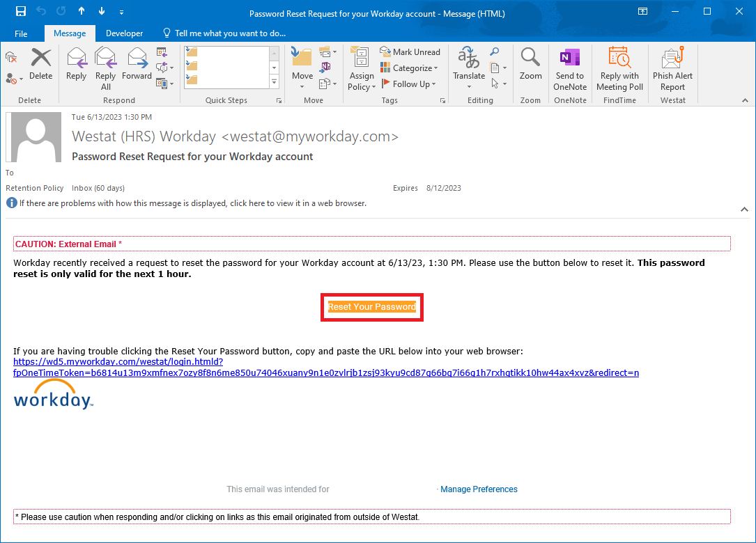Click the Expires date 8/12/2023
The height and width of the screenshot is (543, 756).
(444, 188)
